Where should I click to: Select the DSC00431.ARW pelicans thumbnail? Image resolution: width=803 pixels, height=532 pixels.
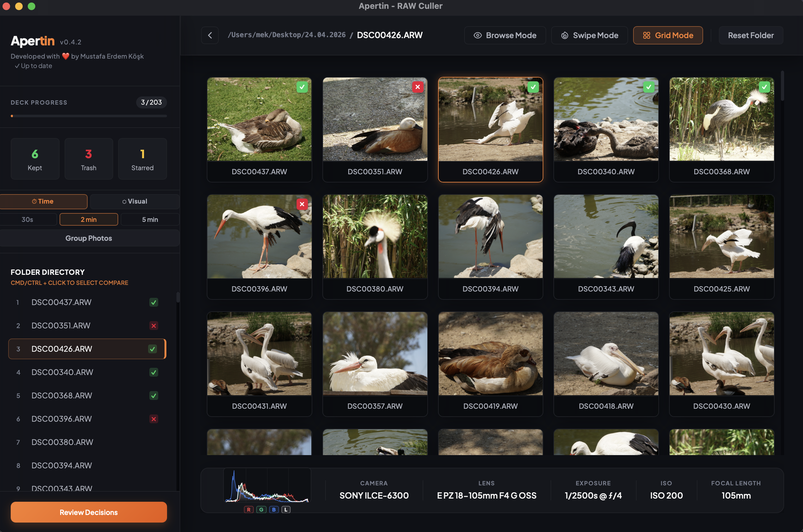point(259,354)
